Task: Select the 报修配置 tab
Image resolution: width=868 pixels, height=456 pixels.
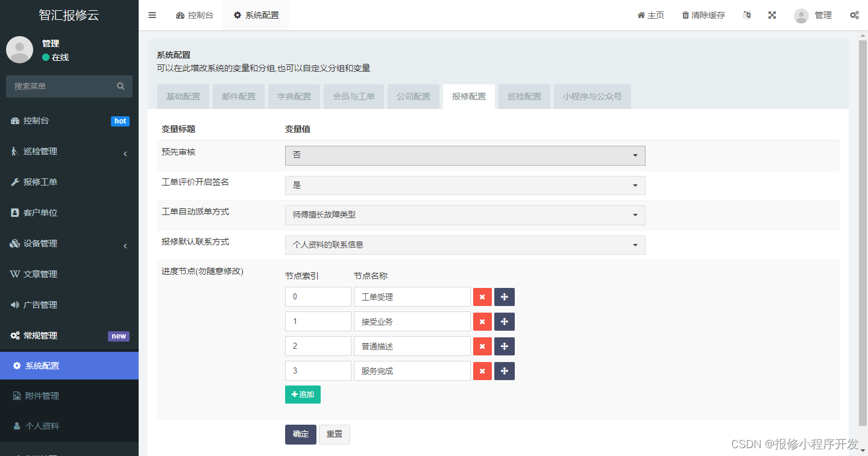Action: tap(469, 96)
